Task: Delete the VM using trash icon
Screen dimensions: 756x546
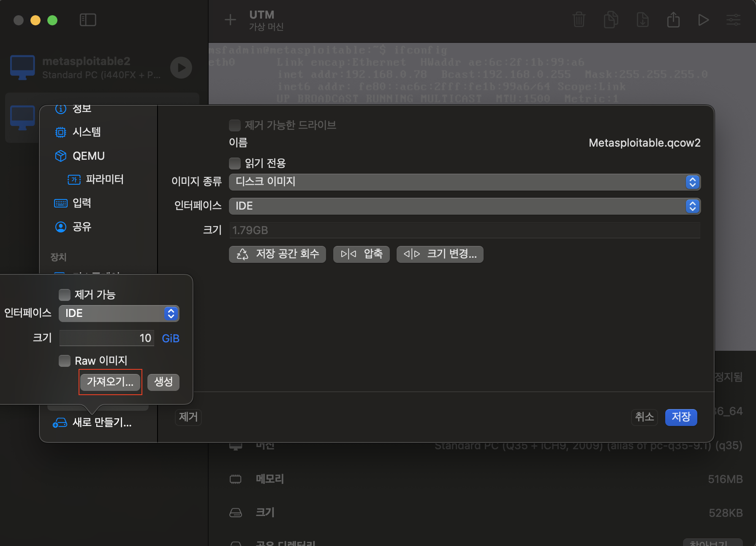Action: click(x=579, y=20)
